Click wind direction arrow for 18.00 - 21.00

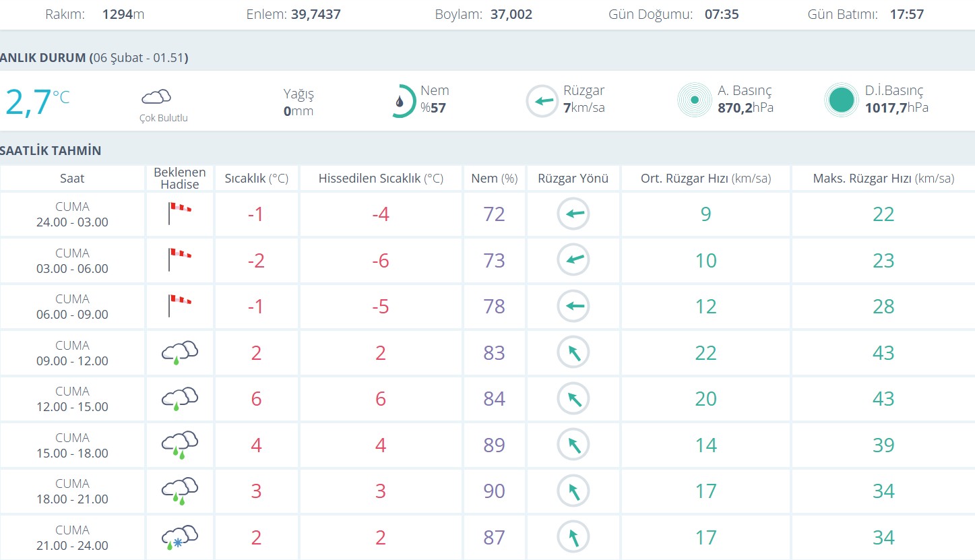pos(573,491)
